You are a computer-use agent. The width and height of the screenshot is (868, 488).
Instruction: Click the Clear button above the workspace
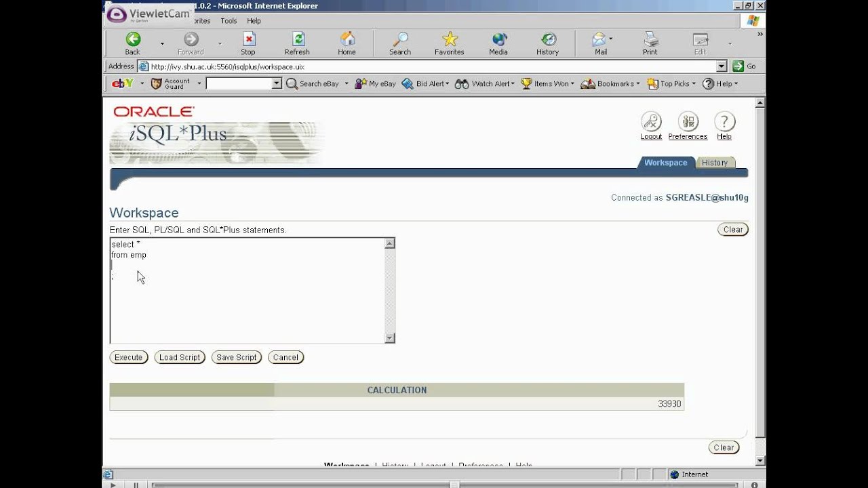click(733, 230)
